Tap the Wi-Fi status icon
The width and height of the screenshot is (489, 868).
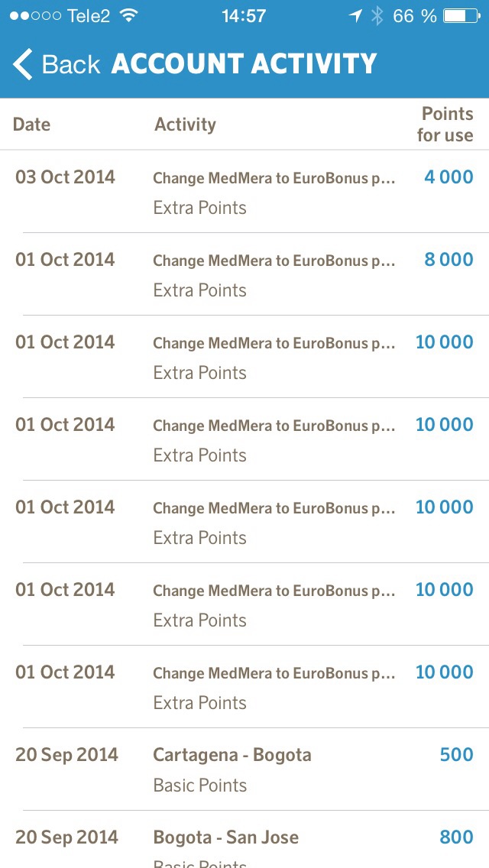(129, 16)
